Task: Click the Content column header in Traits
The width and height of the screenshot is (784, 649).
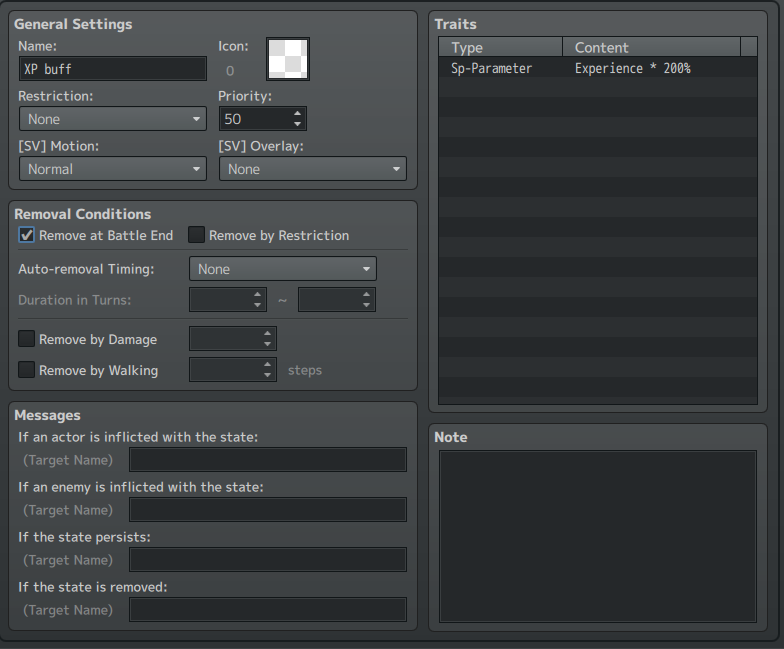Action: point(652,47)
